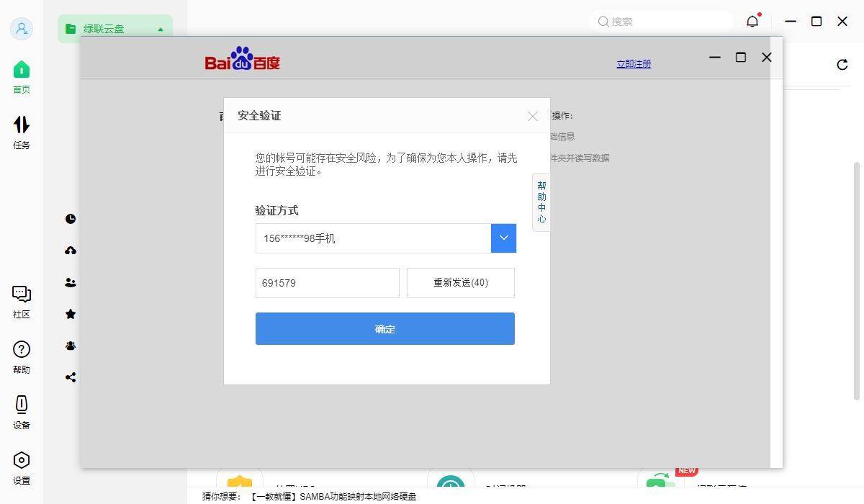Click the recent clock icon in file panel

(x=71, y=219)
